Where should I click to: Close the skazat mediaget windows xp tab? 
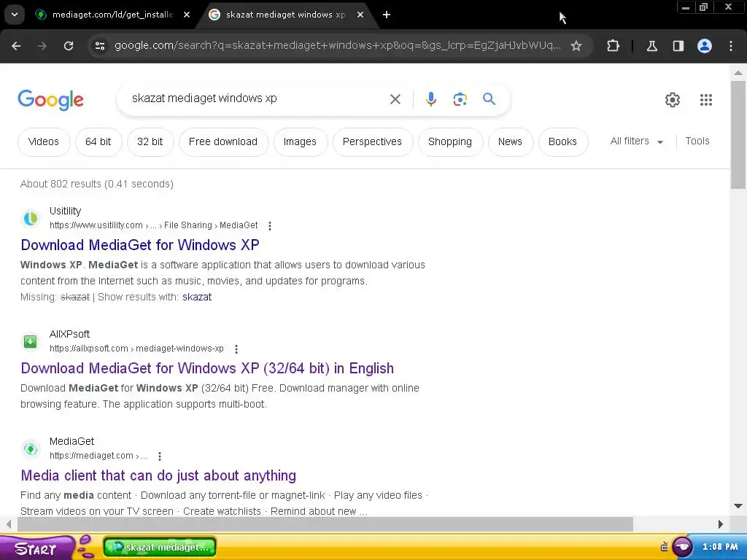pyautogui.click(x=360, y=15)
